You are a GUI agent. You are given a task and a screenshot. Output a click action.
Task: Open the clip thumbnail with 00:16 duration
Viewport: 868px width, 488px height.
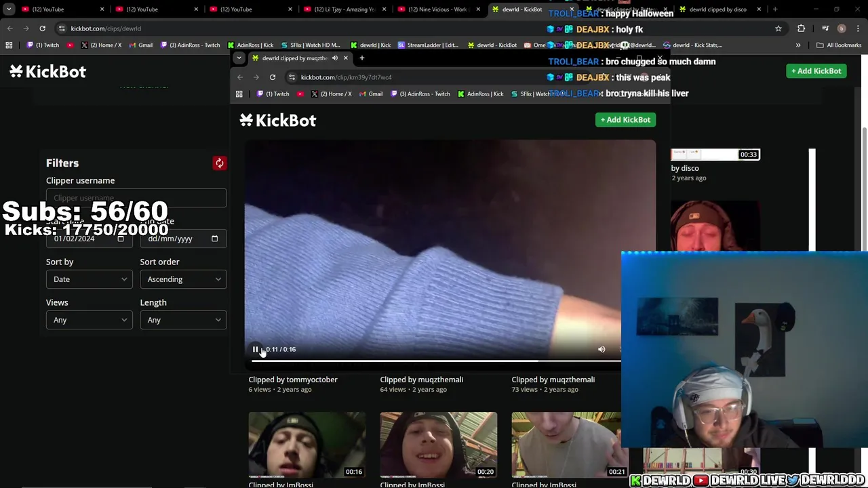[307, 445]
